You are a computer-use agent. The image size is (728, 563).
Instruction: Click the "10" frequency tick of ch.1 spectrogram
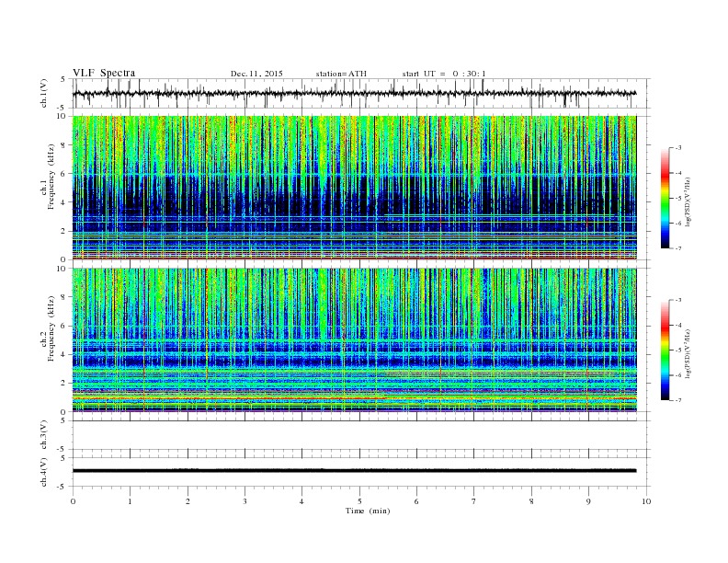point(62,116)
